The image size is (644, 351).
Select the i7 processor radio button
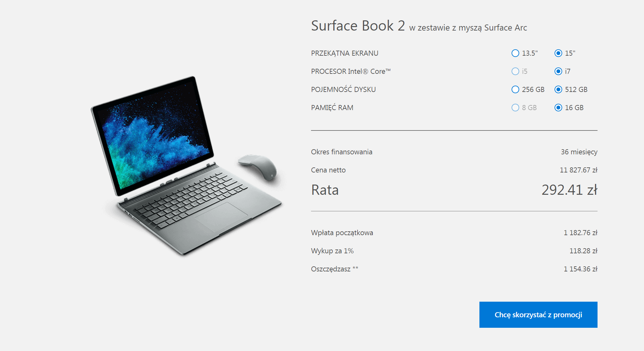[558, 71]
